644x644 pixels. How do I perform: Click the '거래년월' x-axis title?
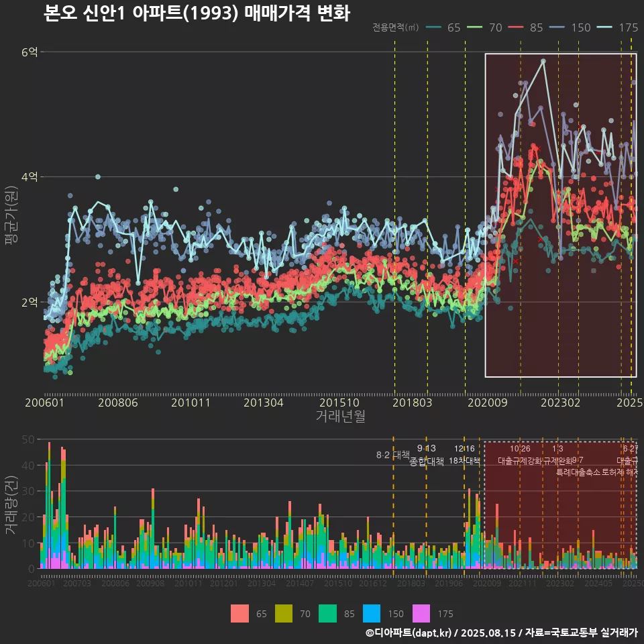pyautogui.click(x=341, y=416)
